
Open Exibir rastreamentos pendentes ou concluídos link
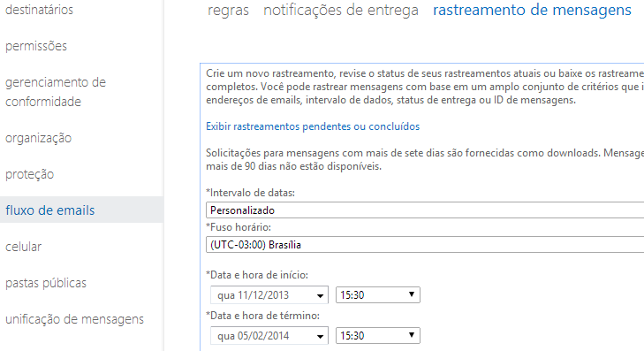pyautogui.click(x=313, y=126)
